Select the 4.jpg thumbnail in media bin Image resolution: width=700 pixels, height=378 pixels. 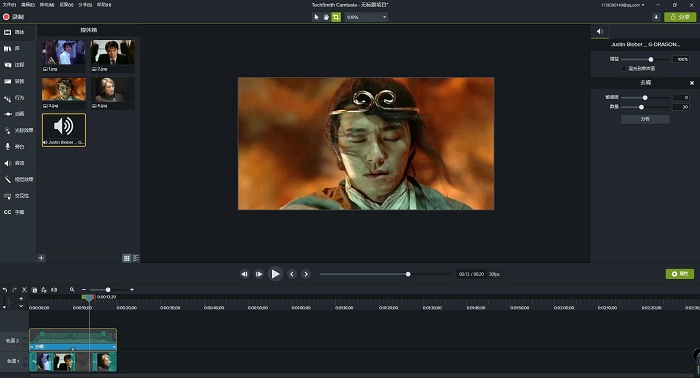click(112, 93)
